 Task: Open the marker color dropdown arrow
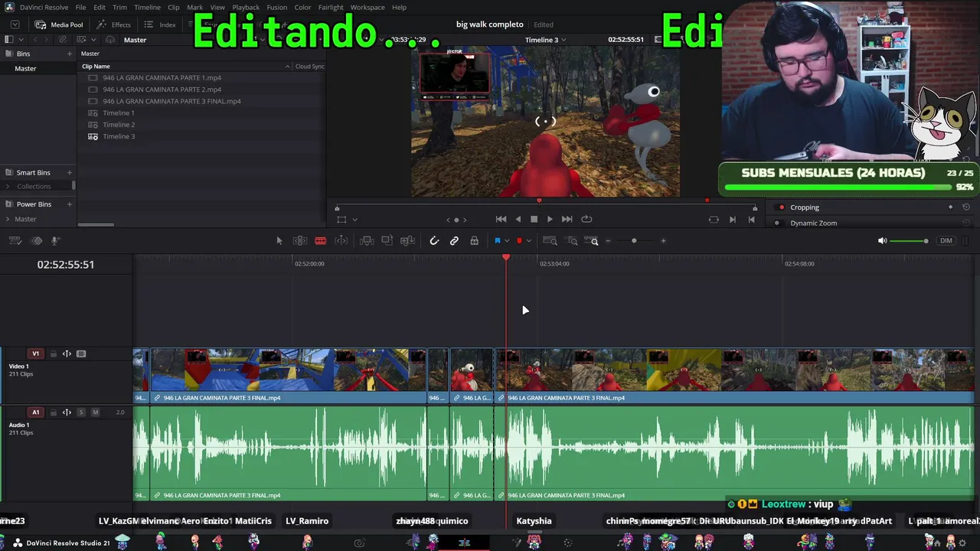click(x=528, y=241)
